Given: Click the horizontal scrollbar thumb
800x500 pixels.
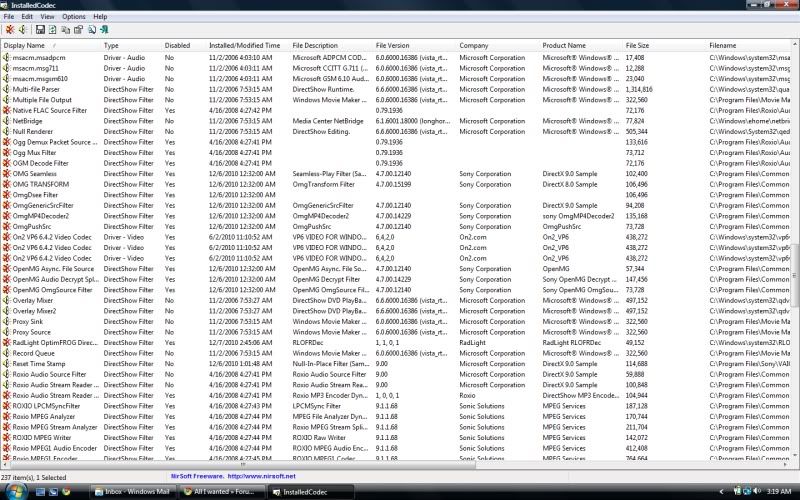Looking at the screenshot, I should pyautogui.click(x=243, y=465).
